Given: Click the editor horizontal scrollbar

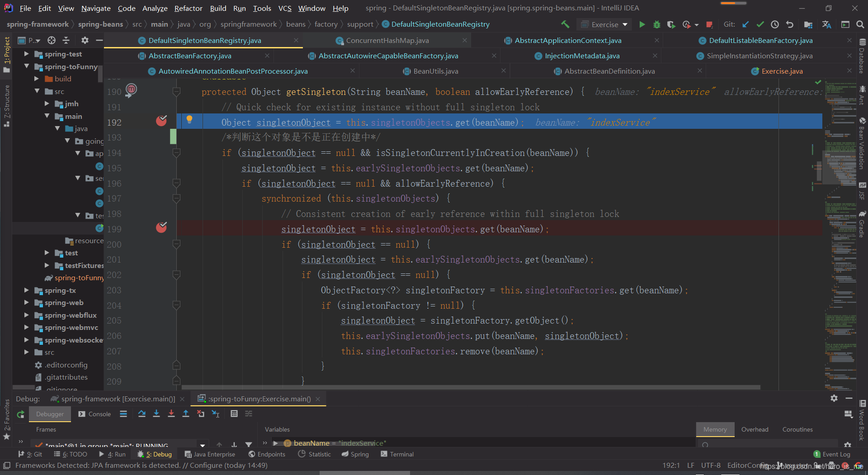Looking at the screenshot, I should click(471, 387).
